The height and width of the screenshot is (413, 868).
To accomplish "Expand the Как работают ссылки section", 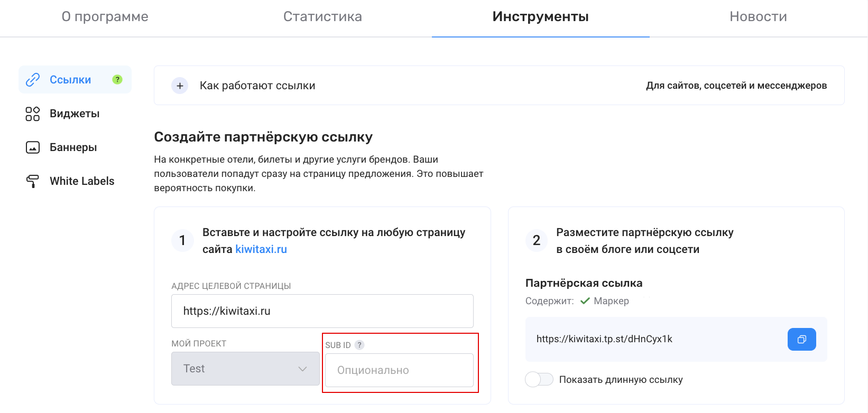I will (x=180, y=86).
